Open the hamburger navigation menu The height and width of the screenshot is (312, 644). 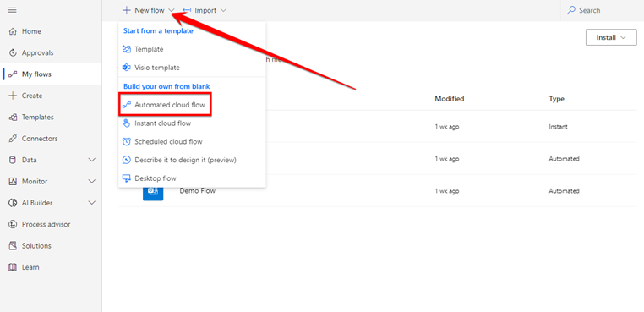(x=13, y=10)
